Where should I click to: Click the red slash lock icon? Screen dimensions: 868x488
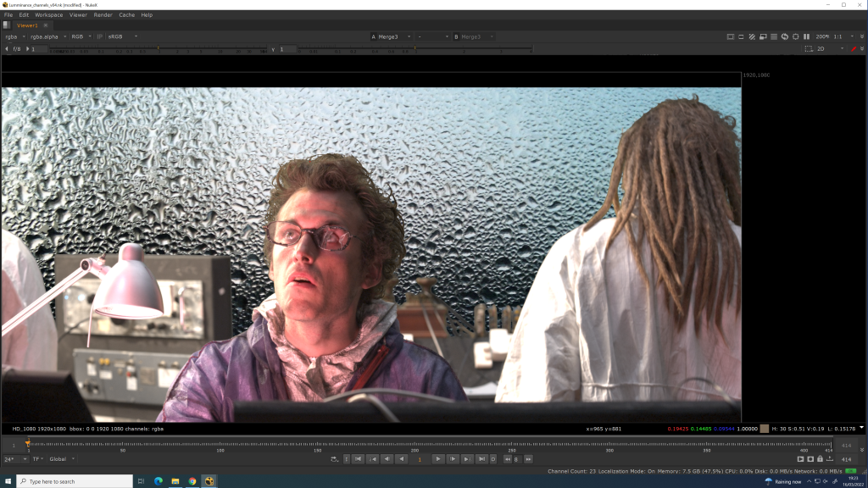[854, 48]
